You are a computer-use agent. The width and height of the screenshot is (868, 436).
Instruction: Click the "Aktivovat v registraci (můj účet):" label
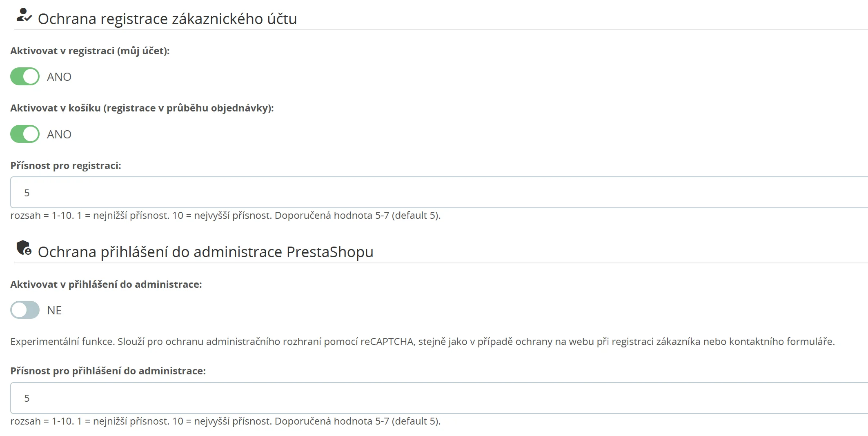(90, 51)
